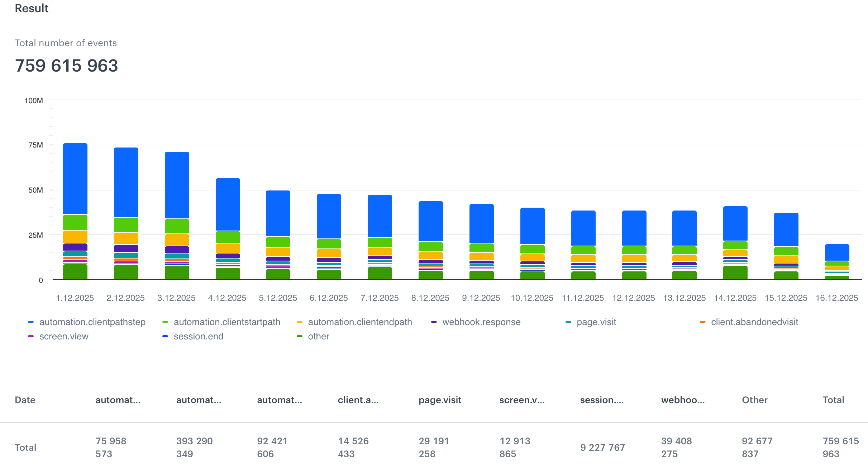
Task: Toggle the other legend item
Action: (318, 336)
